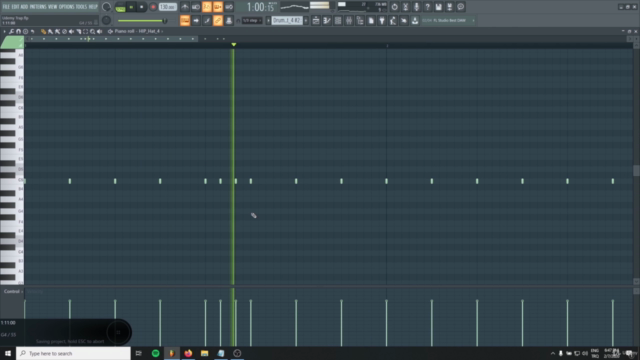Switch pattern/song mode button
640x360 pixels.
click(x=120, y=7)
